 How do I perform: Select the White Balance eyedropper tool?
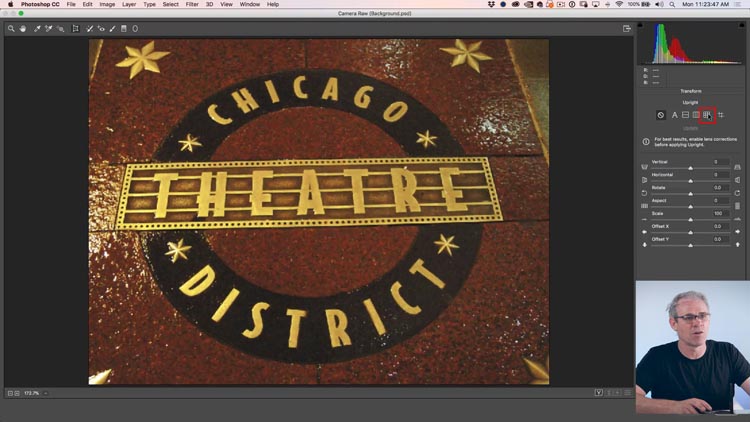[x=38, y=29]
